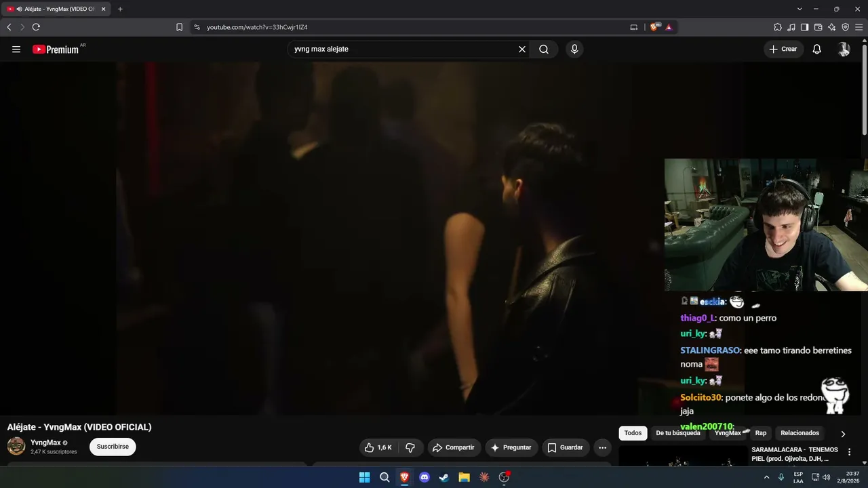Show more filter chips arrow
868x488 pixels.
843,434
